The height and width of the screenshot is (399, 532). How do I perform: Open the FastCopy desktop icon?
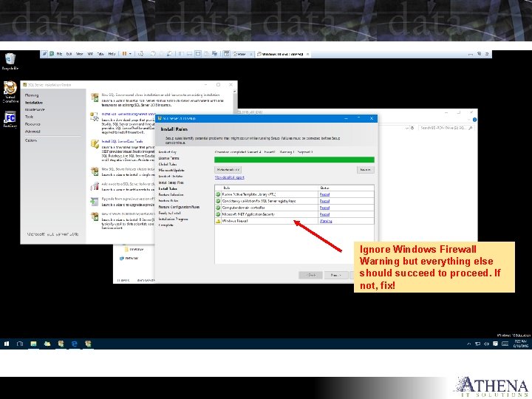(x=10, y=120)
